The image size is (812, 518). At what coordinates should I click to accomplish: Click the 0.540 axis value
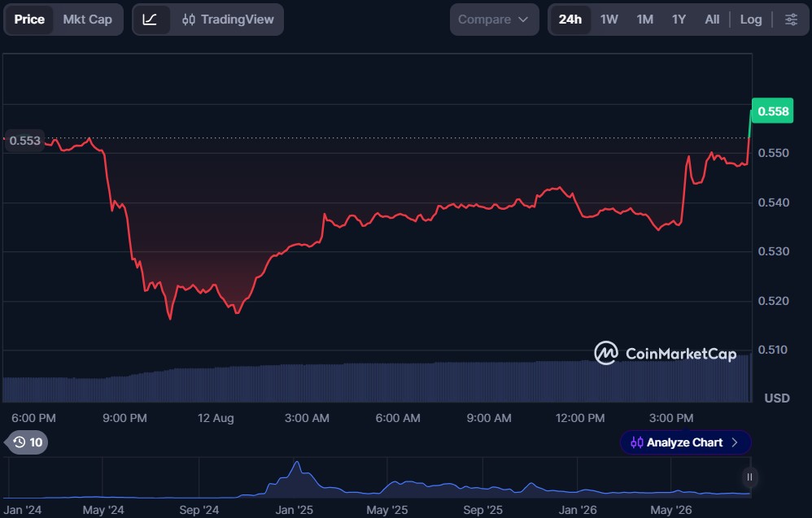point(773,202)
